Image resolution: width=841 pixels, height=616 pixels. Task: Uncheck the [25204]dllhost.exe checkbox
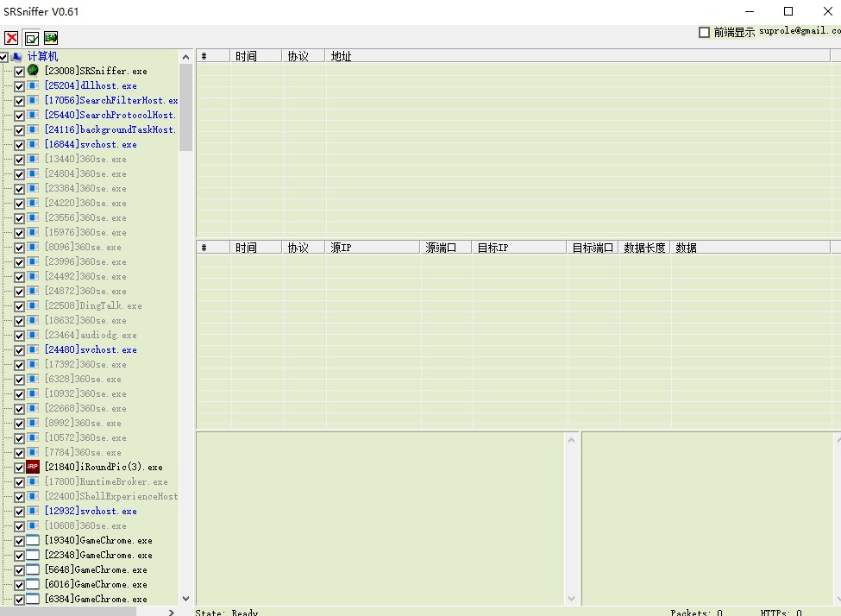point(19,86)
